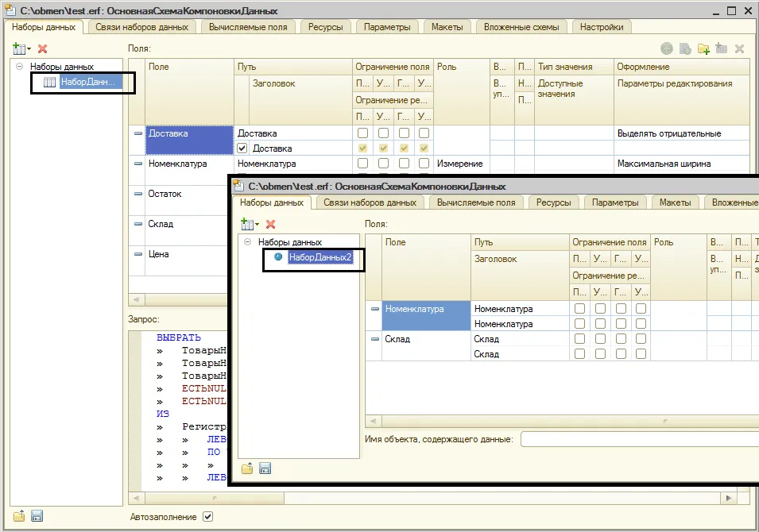Screen dimensions: 759x532
Task: Check first restriction checkbox in Доставка row
Action: point(362,133)
